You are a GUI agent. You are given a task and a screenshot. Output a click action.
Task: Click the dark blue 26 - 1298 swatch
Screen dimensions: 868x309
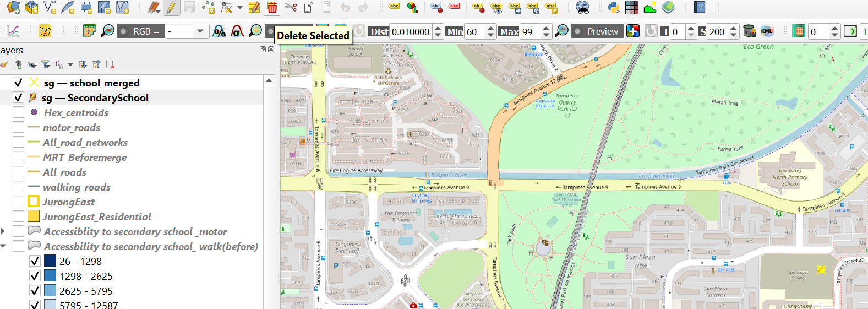pyautogui.click(x=50, y=261)
